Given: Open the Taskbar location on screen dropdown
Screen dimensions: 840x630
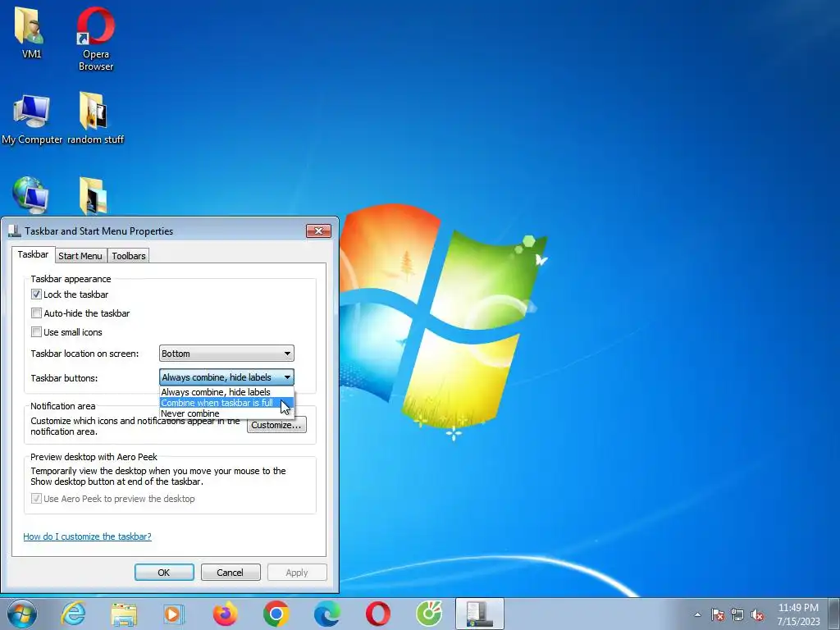Looking at the screenshot, I should pyautogui.click(x=226, y=354).
